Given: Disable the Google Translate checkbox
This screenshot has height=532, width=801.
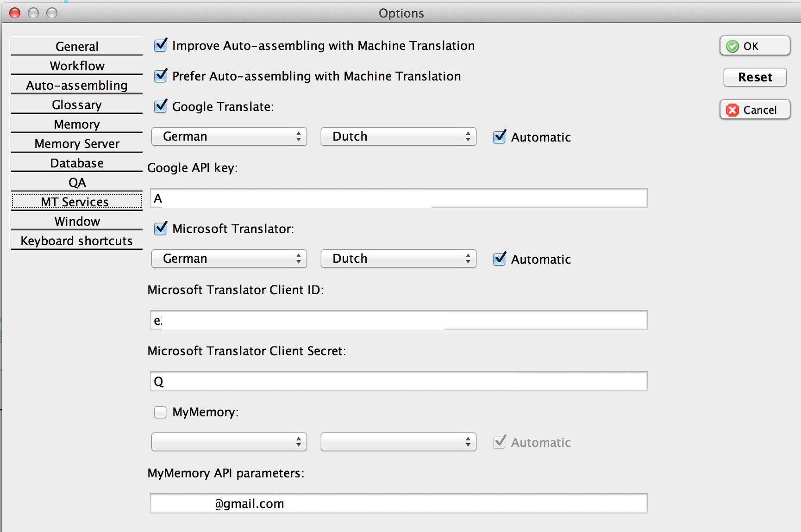Looking at the screenshot, I should point(161,106).
